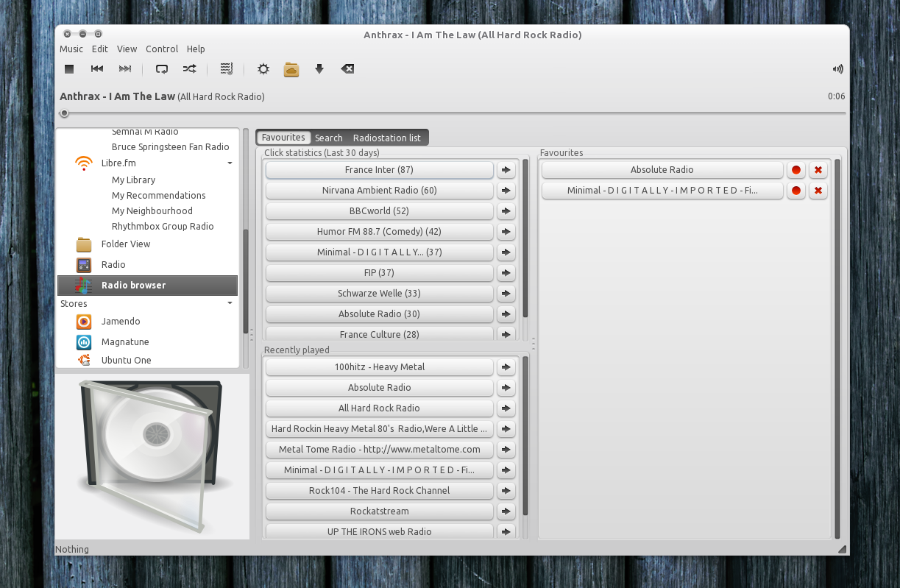Record the Minimal Digitally Imported favourite
The height and width of the screenshot is (588, 900).
[x=796, y=191]
